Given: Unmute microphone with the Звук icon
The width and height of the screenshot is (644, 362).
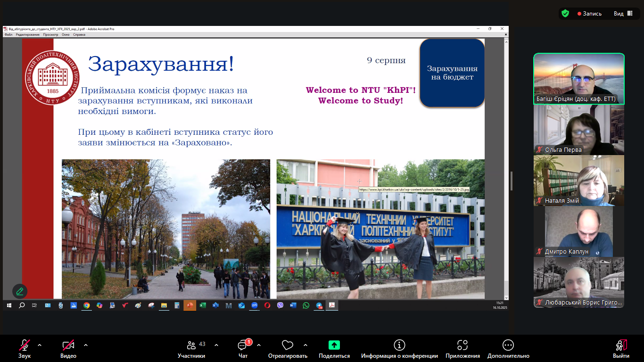Looking at the screenshot, I should (25, 345).
